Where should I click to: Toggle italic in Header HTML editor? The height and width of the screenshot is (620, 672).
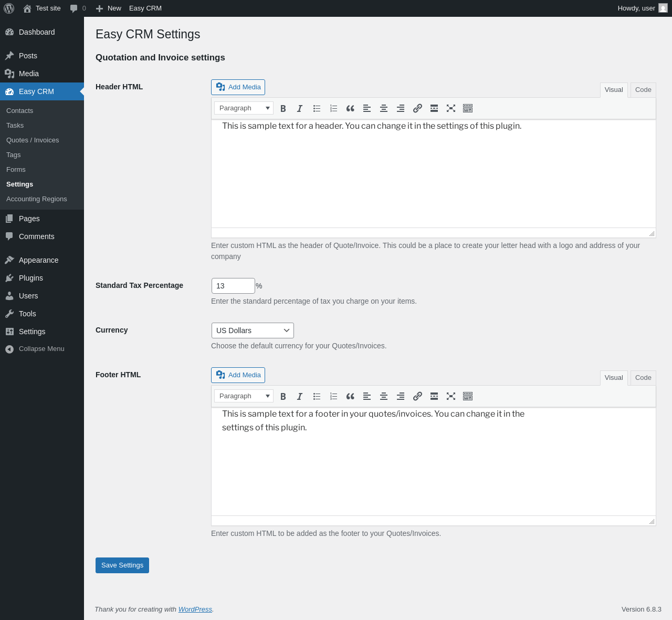tap(300, 108)
